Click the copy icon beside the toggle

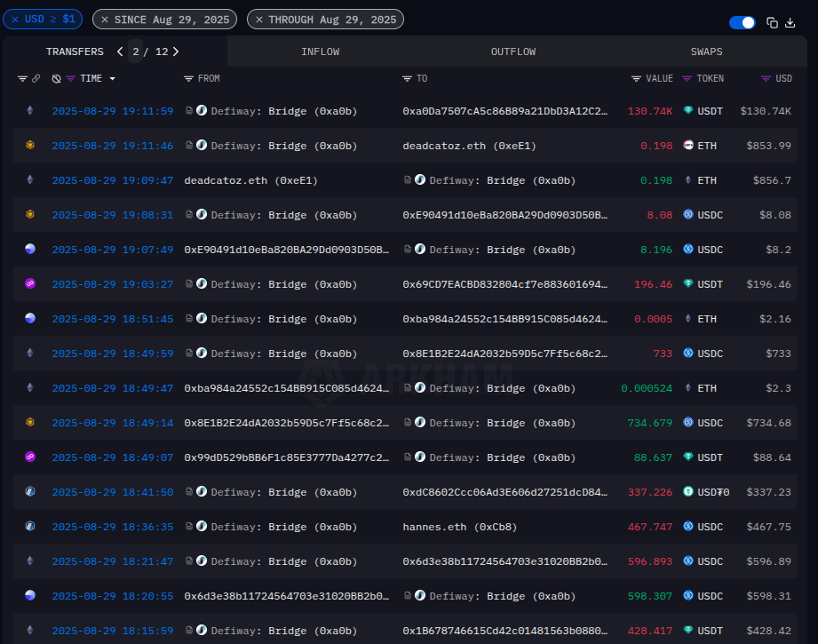click(772, 23)
